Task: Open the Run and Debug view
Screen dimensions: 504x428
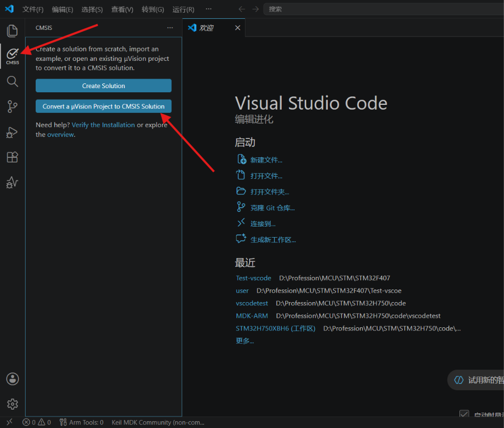Action: (x=12, y=132)
